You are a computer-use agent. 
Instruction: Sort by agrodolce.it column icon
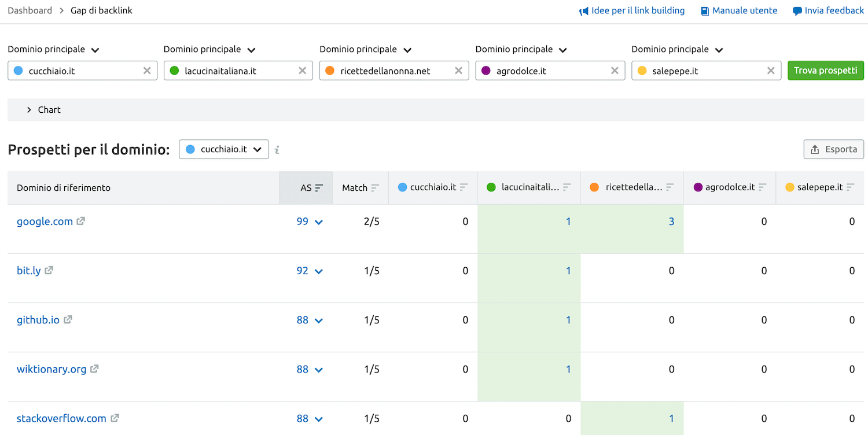tap(762, 187)
